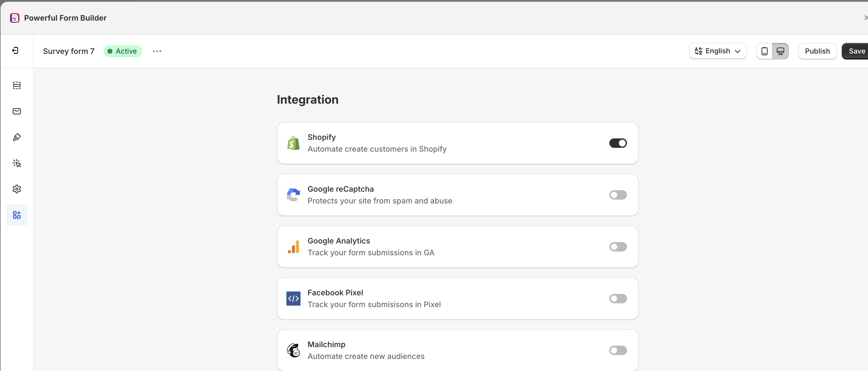Select the Integration apps icon in sidebar
Image resolution: width=868 pixels, height=371 pixels.
(x=16, y=215)
